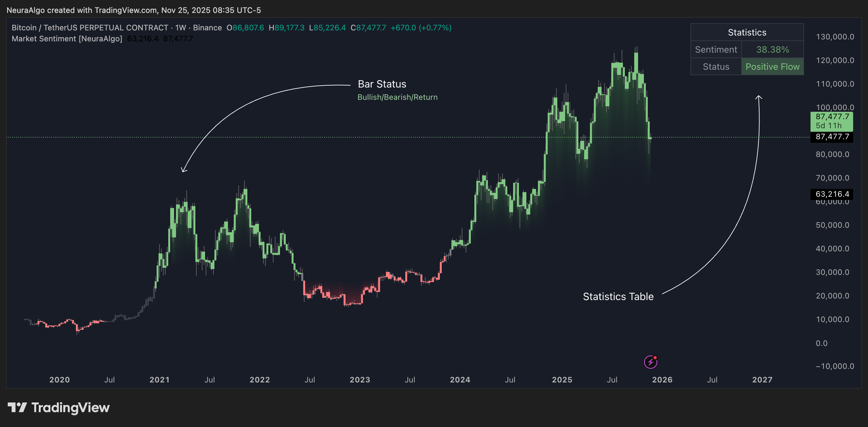Click the H89,177.3 high price value
The width and height of the screenshot is (868, 427).
point(286,28)
